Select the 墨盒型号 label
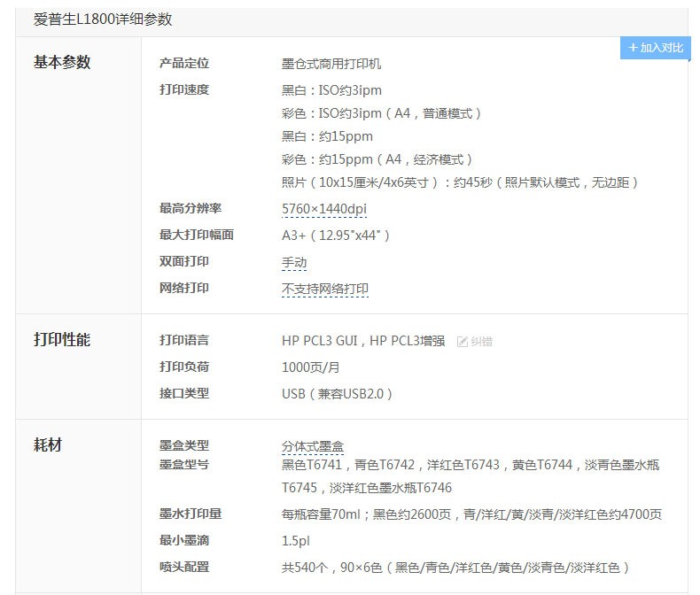Image resolution: width=700 pixels, height=595 pixels. (184, 464)
